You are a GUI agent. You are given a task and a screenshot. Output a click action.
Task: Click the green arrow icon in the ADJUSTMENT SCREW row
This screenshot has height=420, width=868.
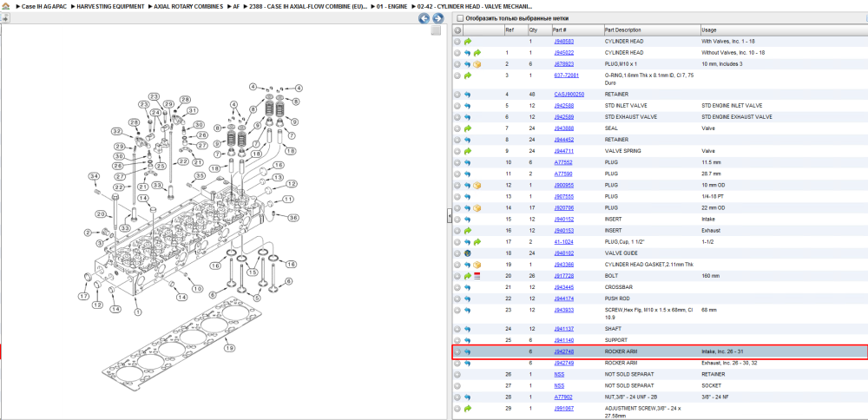tap(468, 409)
